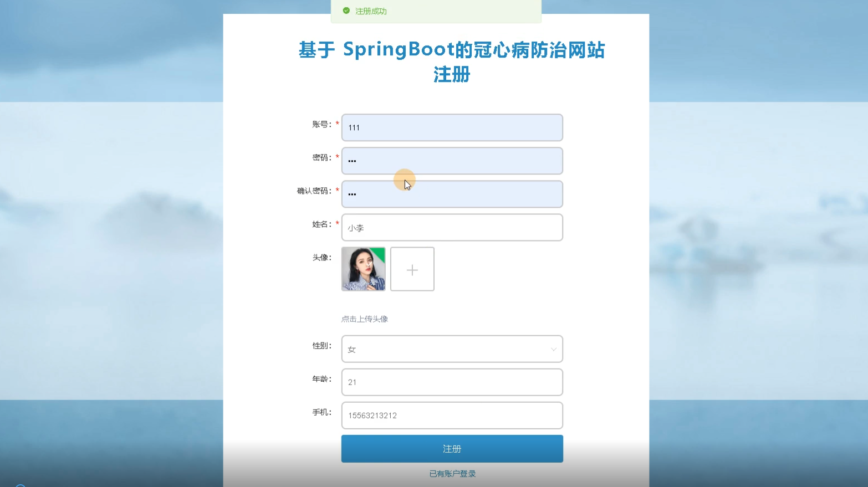Click the 手机 phone number field
The height and width of the screenshot is (487, 868).
[452, 416]
